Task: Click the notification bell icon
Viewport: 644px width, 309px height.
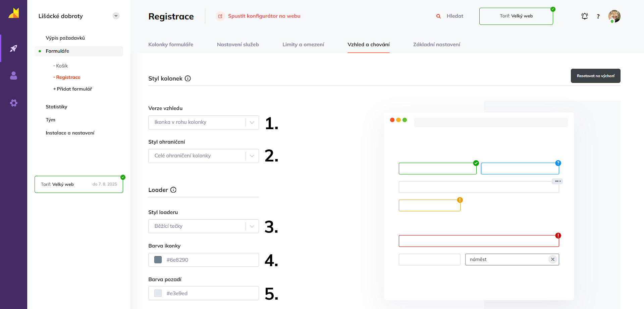Action: point(585,16)
